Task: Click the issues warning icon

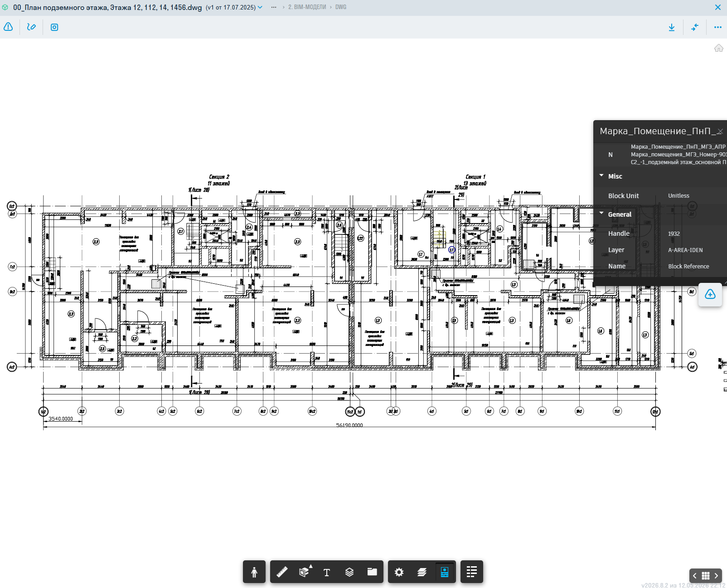Action: (x=8, y=27)
